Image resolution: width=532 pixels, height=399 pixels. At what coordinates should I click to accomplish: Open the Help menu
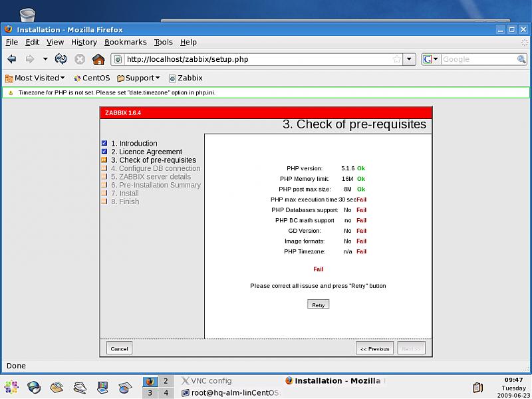tap(188, 42)
